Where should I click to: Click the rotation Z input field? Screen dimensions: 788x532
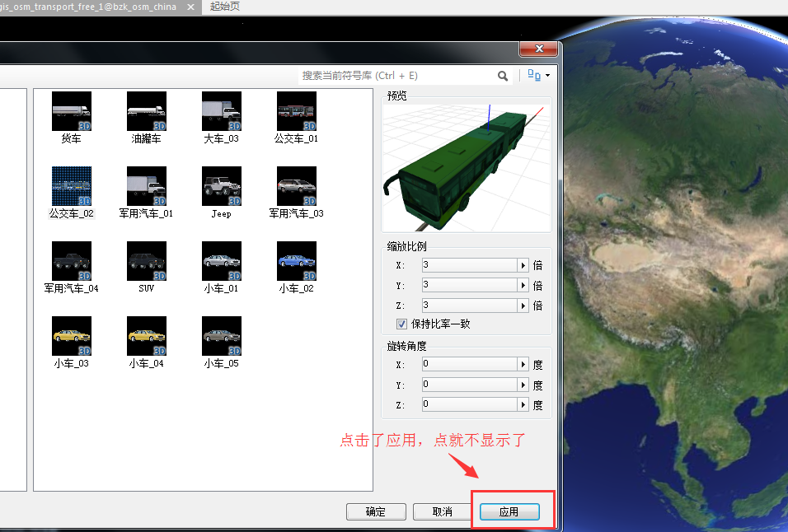coord(470,404)
